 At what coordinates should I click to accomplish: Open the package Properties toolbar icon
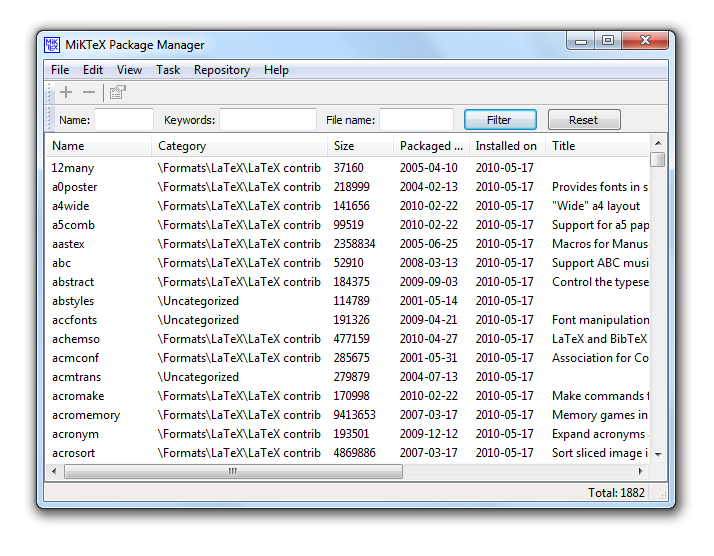tap(117, 92)
